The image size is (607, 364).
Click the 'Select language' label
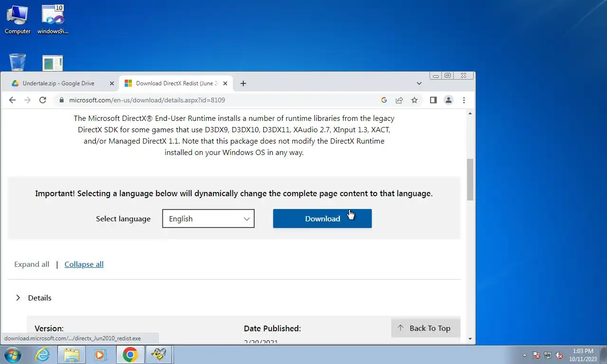click(x=123, y=219)
